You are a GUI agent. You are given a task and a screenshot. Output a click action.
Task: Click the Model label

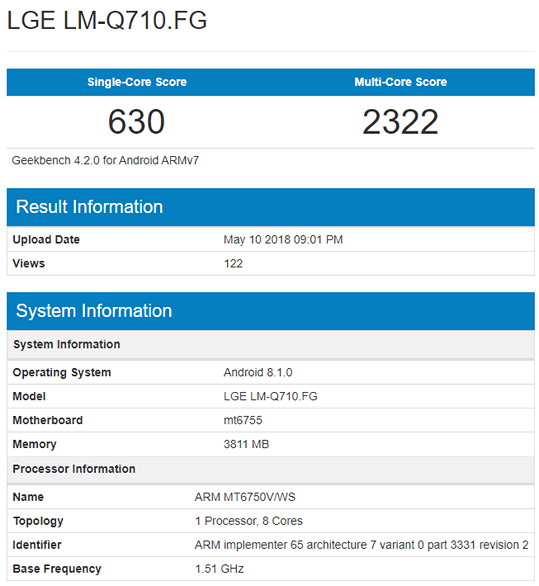tap(29, 396)
